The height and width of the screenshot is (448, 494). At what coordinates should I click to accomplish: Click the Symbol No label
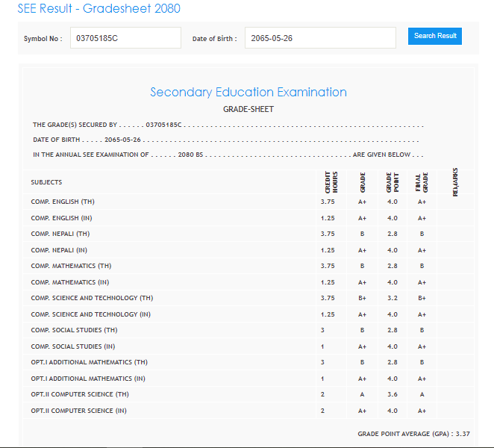tap(43, 39)
